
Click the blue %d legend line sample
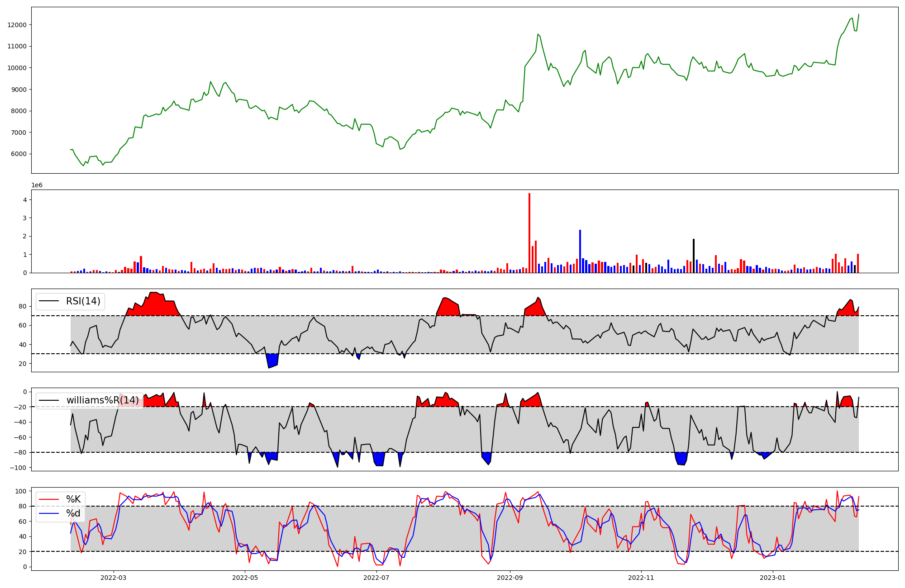49,513
